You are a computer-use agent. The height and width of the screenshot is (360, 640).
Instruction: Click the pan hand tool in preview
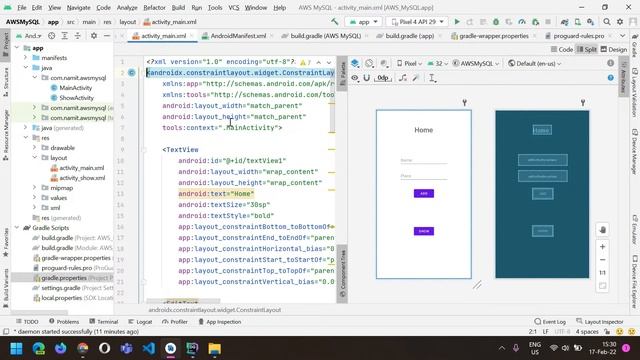[602, 229]
